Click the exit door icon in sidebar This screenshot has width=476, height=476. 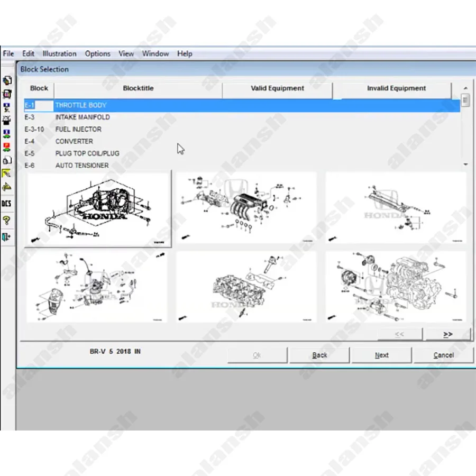(x=7, y=236)
